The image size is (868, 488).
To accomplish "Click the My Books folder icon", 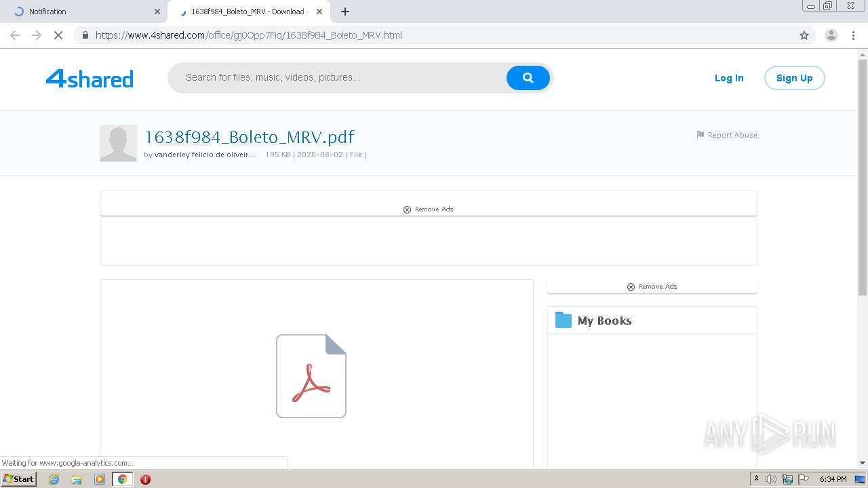I will click(x=564, y=320).
